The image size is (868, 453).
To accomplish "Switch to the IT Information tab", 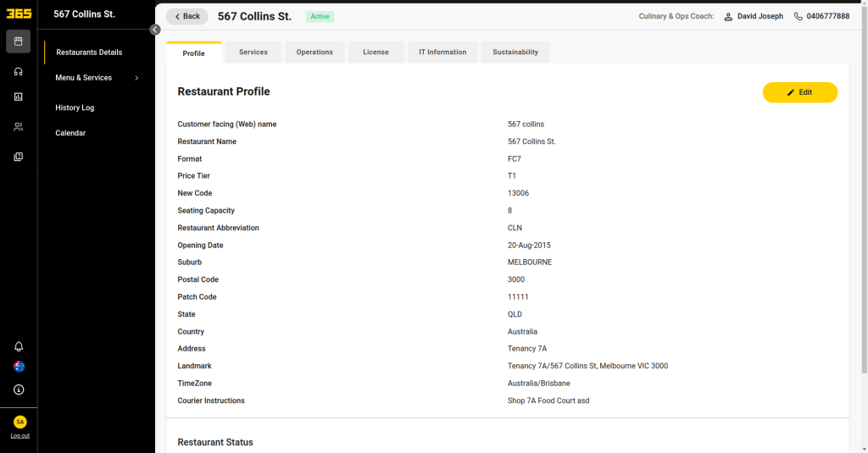I will pyautogui.click(x=442, y=52).
